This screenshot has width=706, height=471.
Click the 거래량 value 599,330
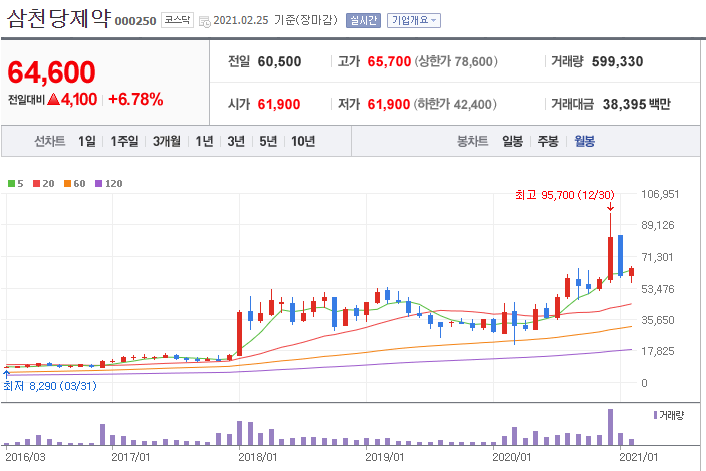tap(617, 61)
